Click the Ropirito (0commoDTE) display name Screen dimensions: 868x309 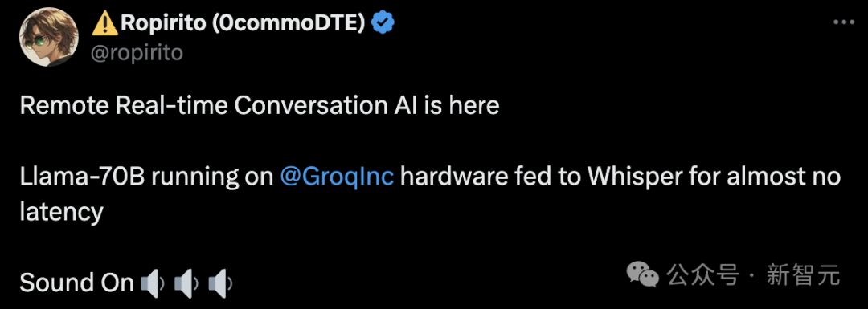243,22
